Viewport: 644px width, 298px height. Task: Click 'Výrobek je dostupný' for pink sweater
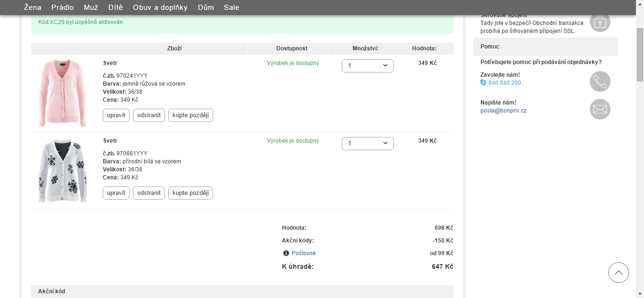pos(293,63)
